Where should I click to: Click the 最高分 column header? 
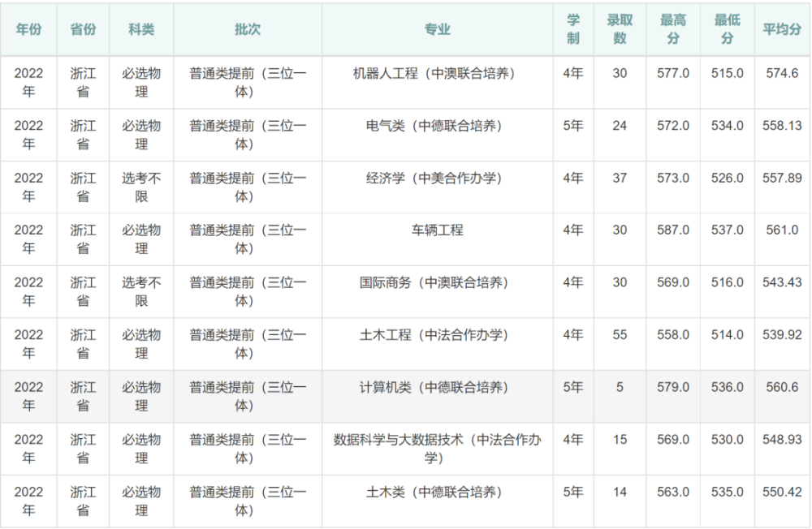(x=672, y=29)
